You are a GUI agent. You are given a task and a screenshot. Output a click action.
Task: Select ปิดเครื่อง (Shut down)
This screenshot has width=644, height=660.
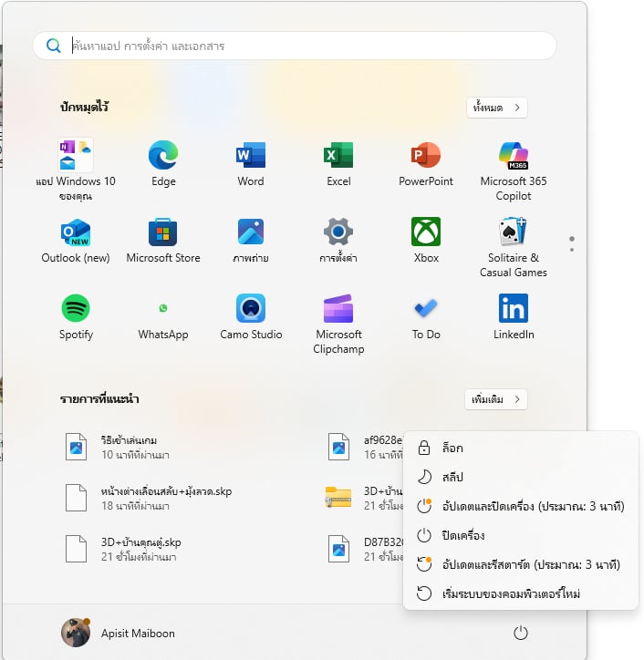click(521, 535)
